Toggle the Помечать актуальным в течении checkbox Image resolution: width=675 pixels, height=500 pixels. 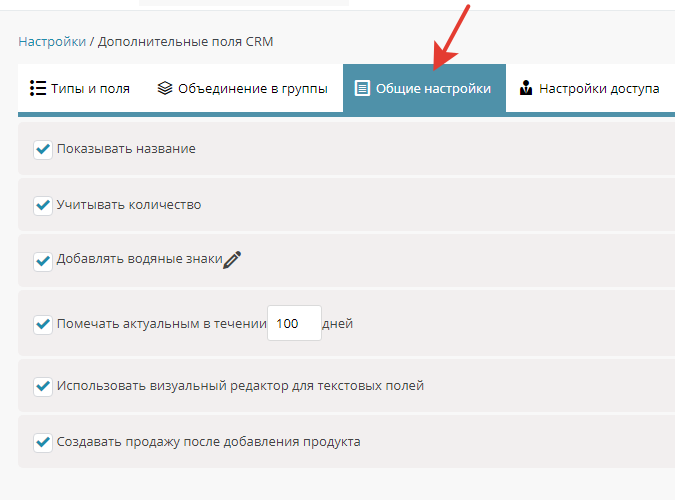[43, 324]
